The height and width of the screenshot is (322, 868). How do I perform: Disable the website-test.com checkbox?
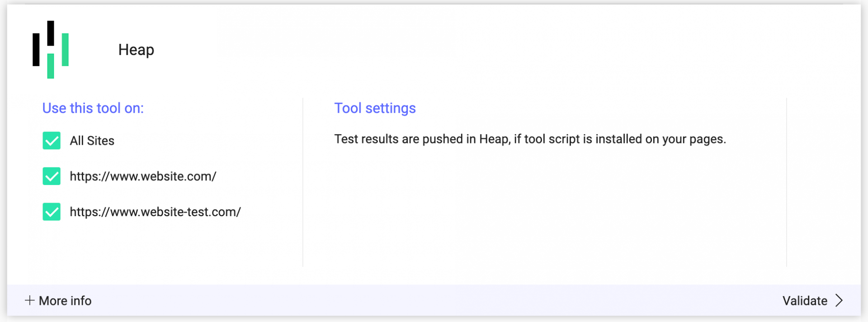point(52,212)
